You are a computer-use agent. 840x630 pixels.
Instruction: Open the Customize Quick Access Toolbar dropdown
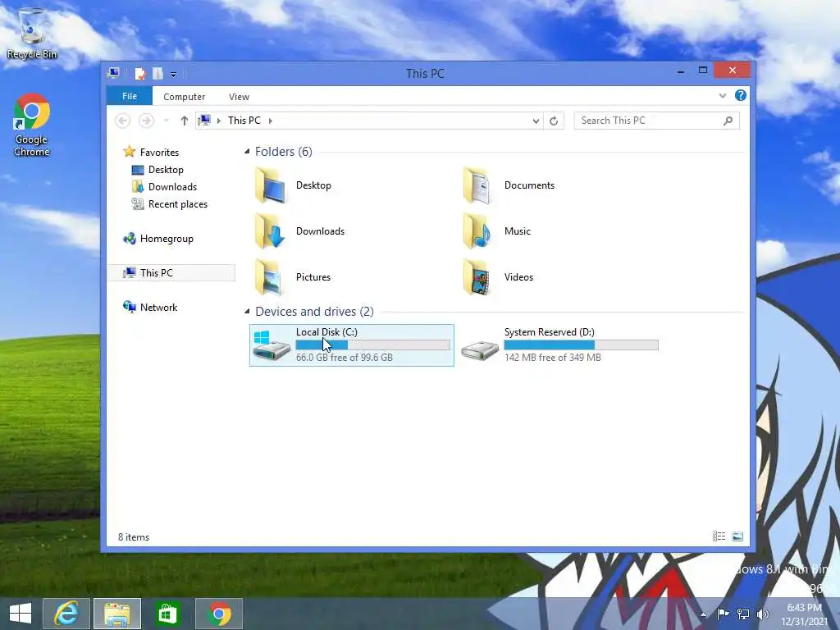(x=174, y=74)
